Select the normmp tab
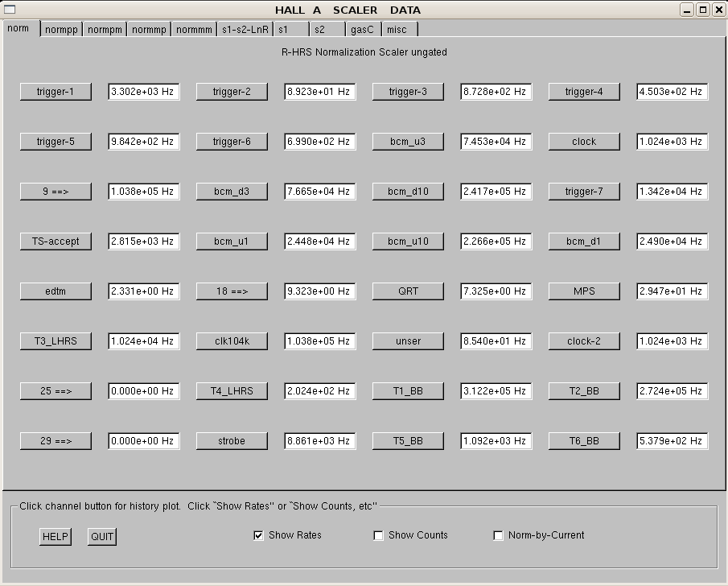 149,29
